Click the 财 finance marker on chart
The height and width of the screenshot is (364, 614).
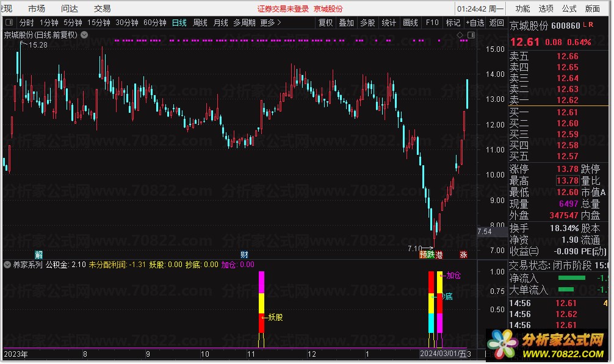click(244, 255)
